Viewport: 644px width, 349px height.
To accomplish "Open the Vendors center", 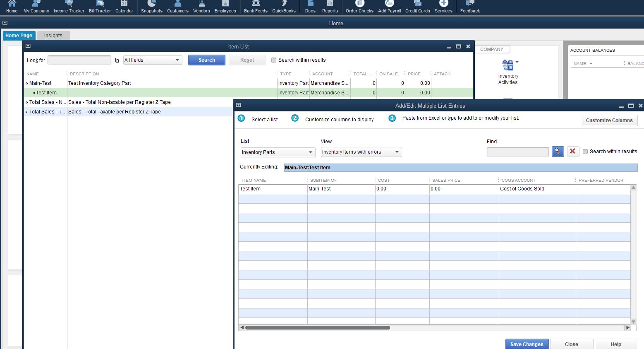I will pos(201,6).
